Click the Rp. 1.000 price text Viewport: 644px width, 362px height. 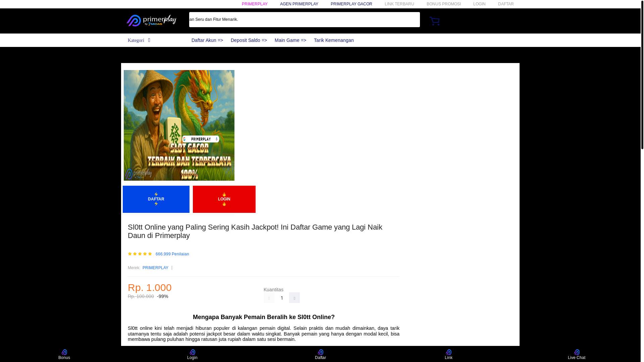coord(150,288)
